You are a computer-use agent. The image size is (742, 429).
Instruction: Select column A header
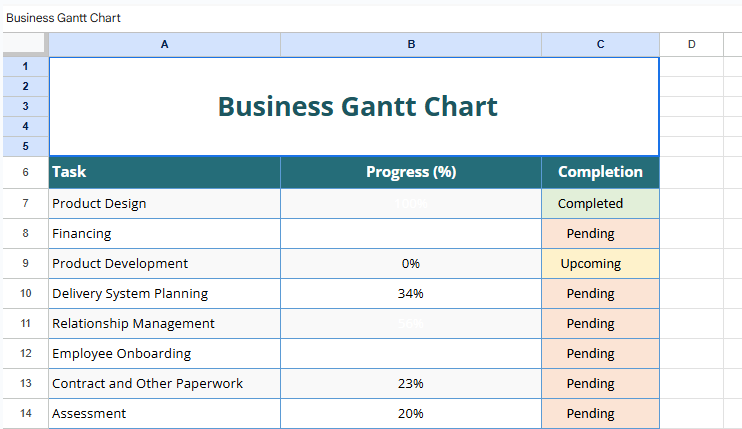[164, 44]
